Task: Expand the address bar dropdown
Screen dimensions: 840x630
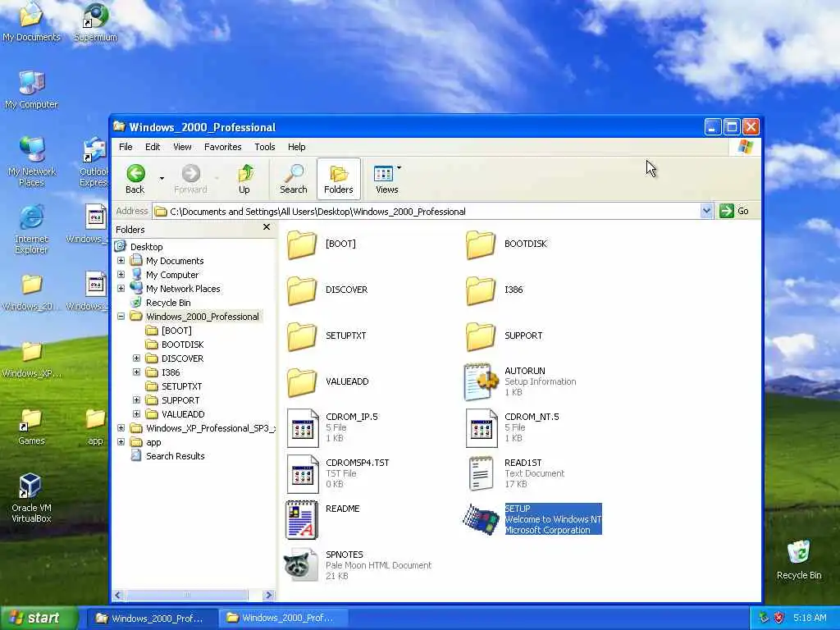Action: coord(706,211)
